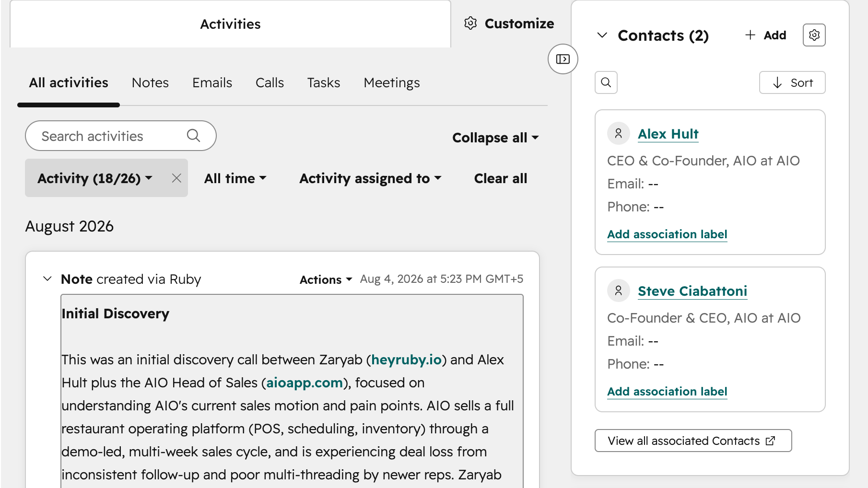The image size is (868, 488).
Task: Open the aioapp.com link in note
Action: pyautogui.click(x=305, y=383)
